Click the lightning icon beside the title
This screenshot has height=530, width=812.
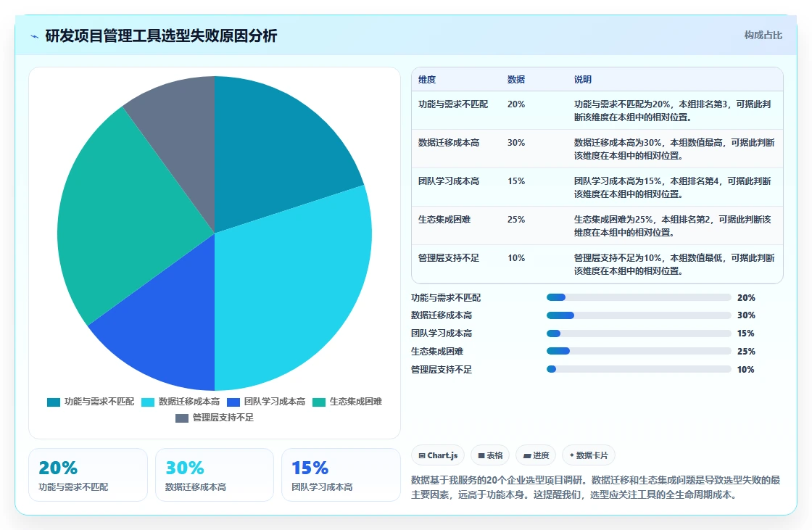pos(35,36)
